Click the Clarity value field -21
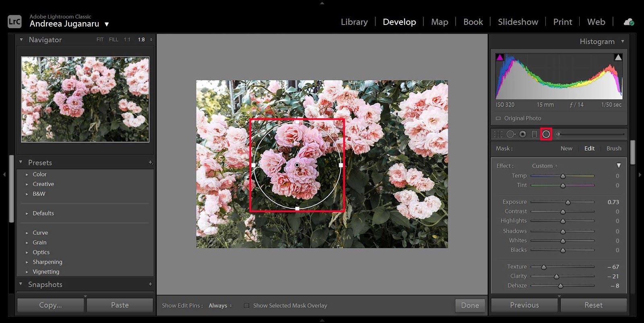This screenshot has height=323, width=644. [x=613, y=276]
